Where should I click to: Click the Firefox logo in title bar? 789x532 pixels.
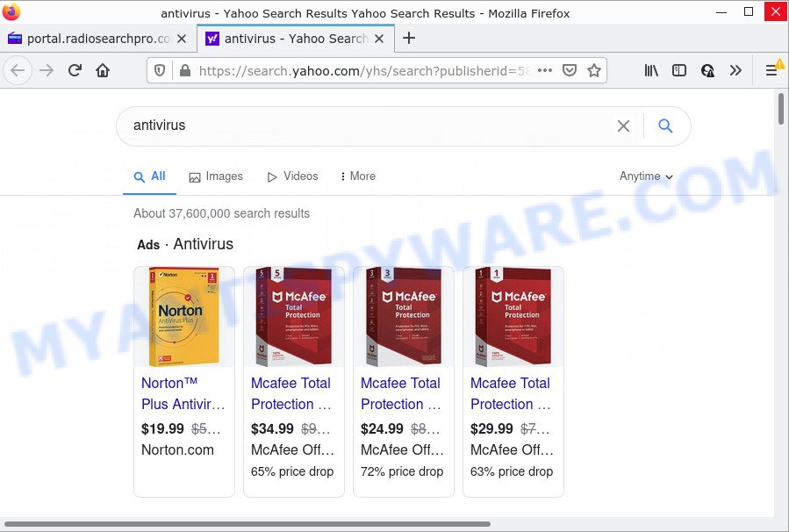click(x=11, y=12)
